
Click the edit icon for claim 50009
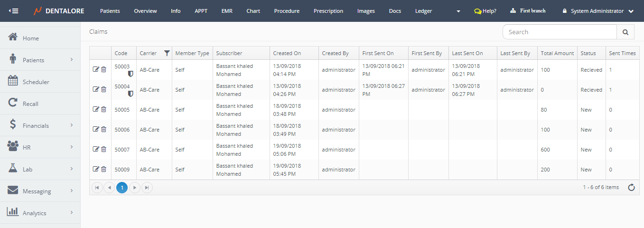tap(96, 170)
